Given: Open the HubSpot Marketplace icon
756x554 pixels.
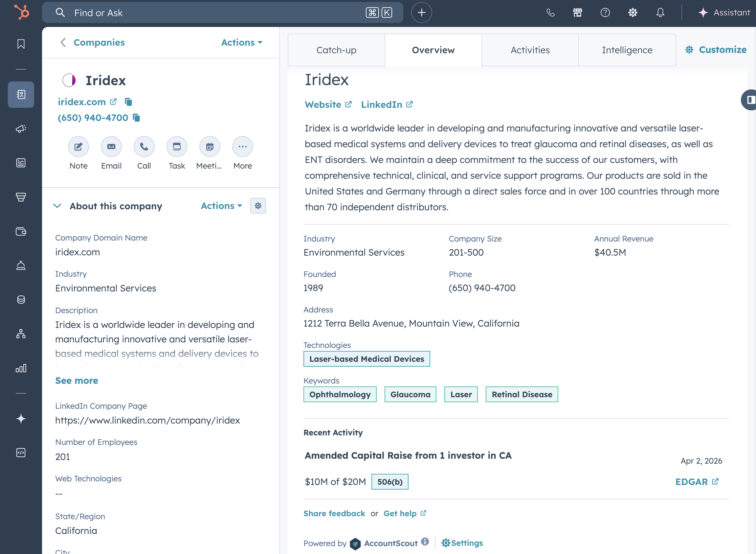Looking at the screenshot, I should pyautogui.click(x=577, y=12).
